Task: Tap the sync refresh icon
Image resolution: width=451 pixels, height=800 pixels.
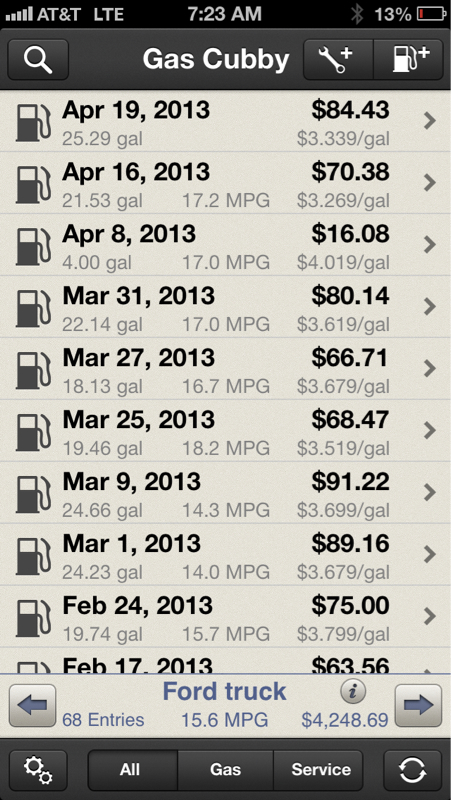Action: click(412, 770)
